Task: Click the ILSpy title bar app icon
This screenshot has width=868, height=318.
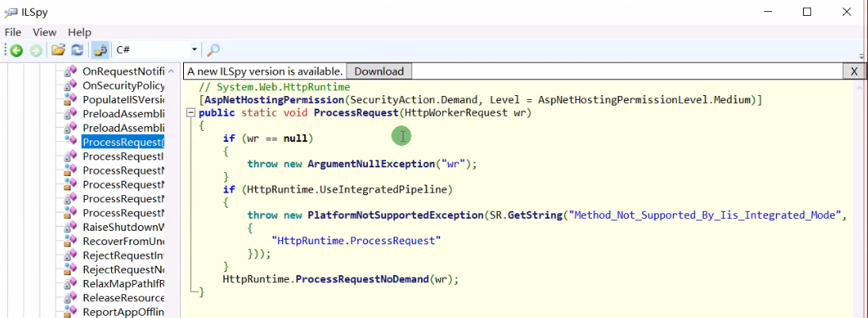Action: click(10, 12)
